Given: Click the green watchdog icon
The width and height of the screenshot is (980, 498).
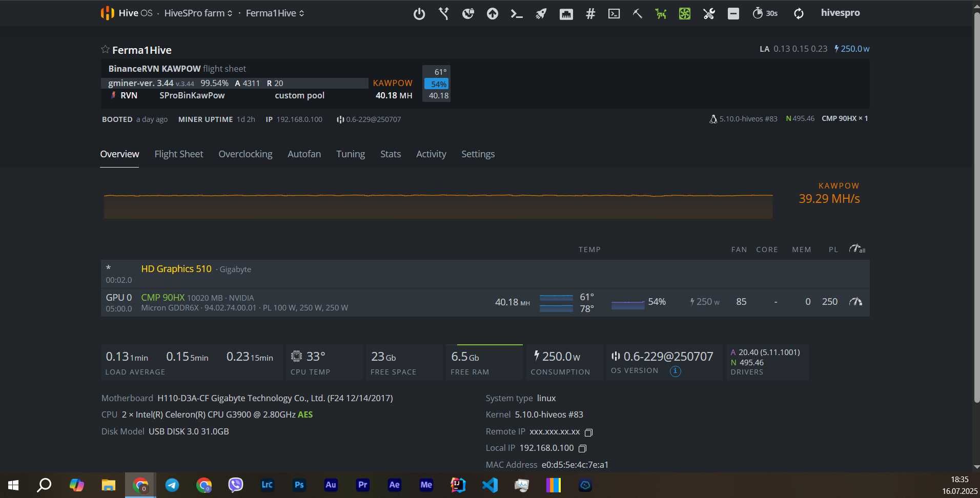Looking at the screenshot, I should (661, 14).
